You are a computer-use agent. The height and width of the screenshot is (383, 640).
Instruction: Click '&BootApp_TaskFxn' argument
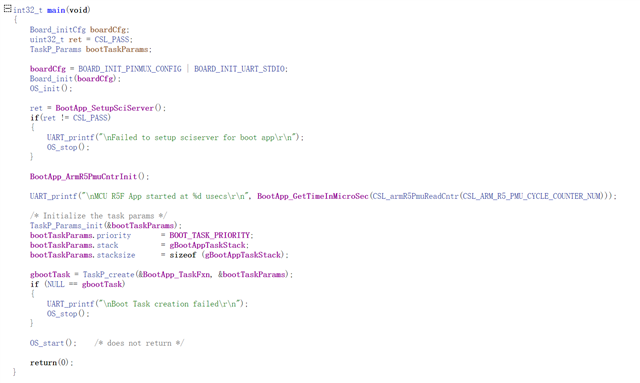click(174, 275)
